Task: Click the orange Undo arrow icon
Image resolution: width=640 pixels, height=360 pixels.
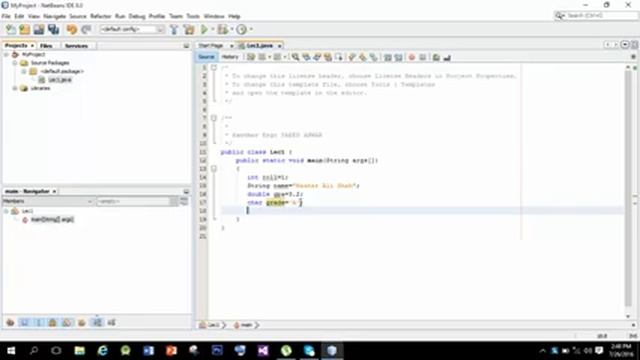Action: pyautogui.click(x=72, y=29)
